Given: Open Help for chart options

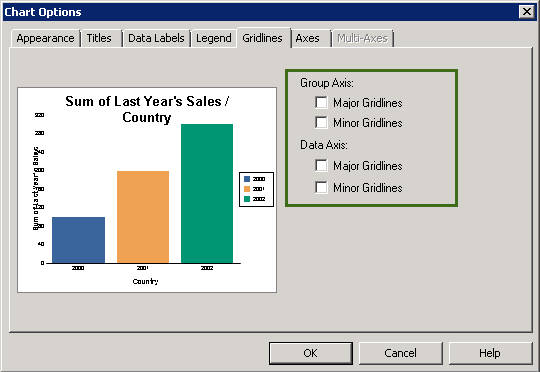Looking at the screenshot, I should click(490, 353).
